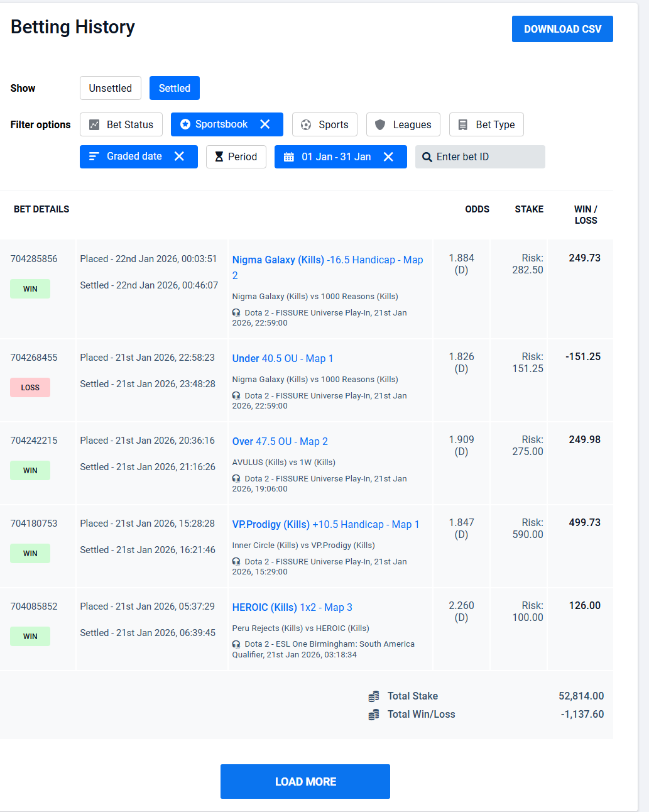Viewport: 649px width, 812px height.
Task: Select the Settled bets toggle
Action: 174,88
